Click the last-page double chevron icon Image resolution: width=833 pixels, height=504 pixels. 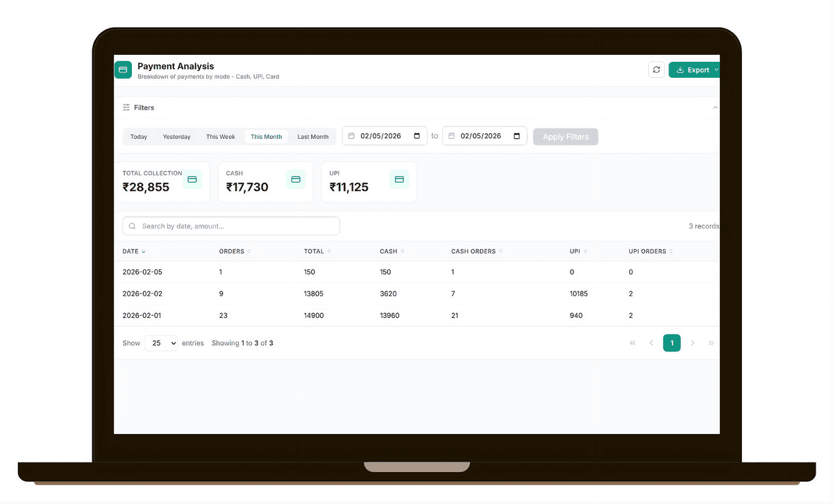710,342
